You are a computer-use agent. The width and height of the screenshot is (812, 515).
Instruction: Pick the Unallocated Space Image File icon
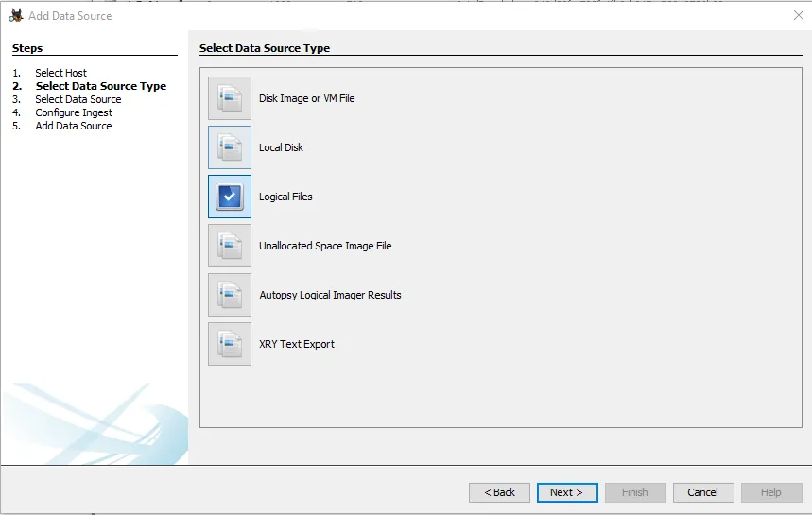pyautogui.click(x=230, y=246)
